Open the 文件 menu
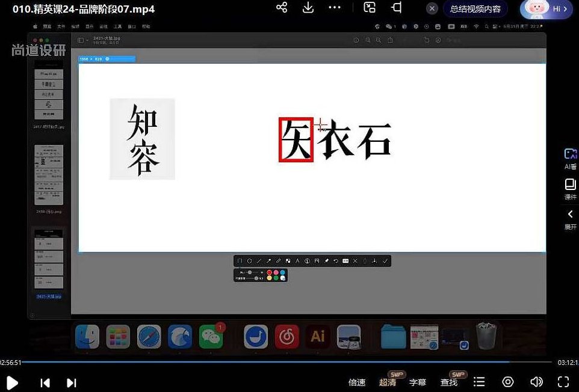 (61, 26)
